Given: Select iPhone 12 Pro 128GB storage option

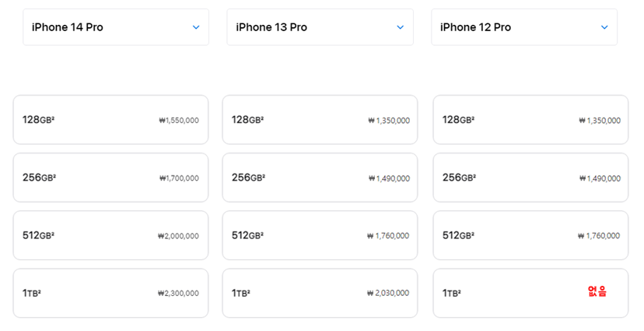Looking at the screenshot, I should (x=530, y=120).
